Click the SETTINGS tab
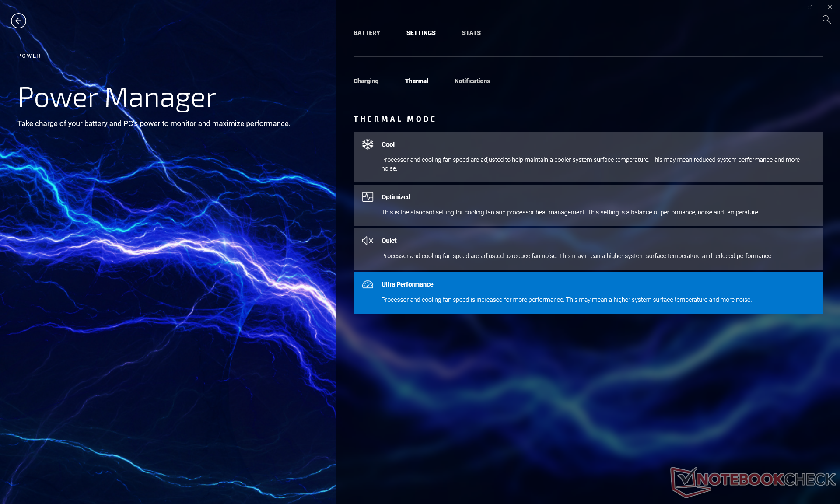Image resolution: width=840 pixels, height=504 pixels. (421, 33)
